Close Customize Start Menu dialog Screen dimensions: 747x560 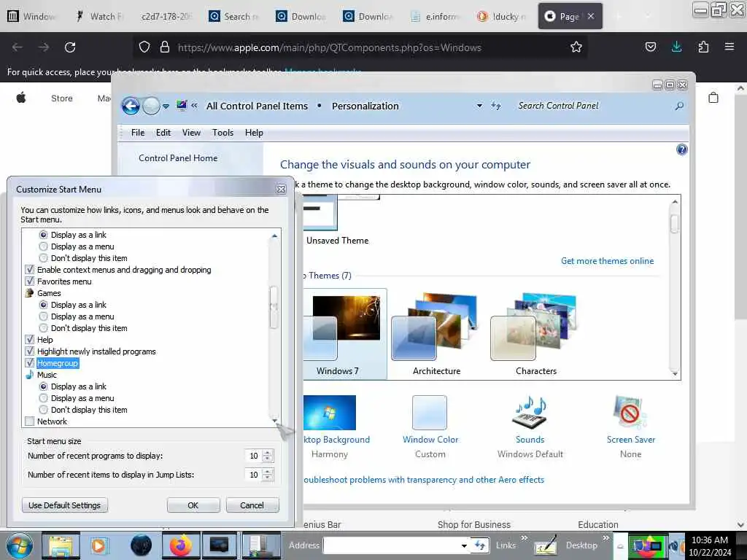click(x=281, y=190)
